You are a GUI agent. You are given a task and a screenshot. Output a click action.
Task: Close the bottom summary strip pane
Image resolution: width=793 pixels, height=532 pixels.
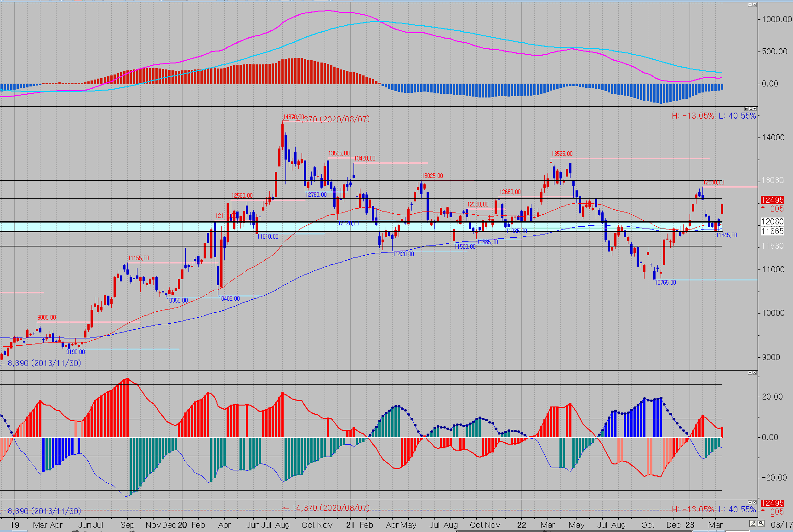tap(754, 502)
